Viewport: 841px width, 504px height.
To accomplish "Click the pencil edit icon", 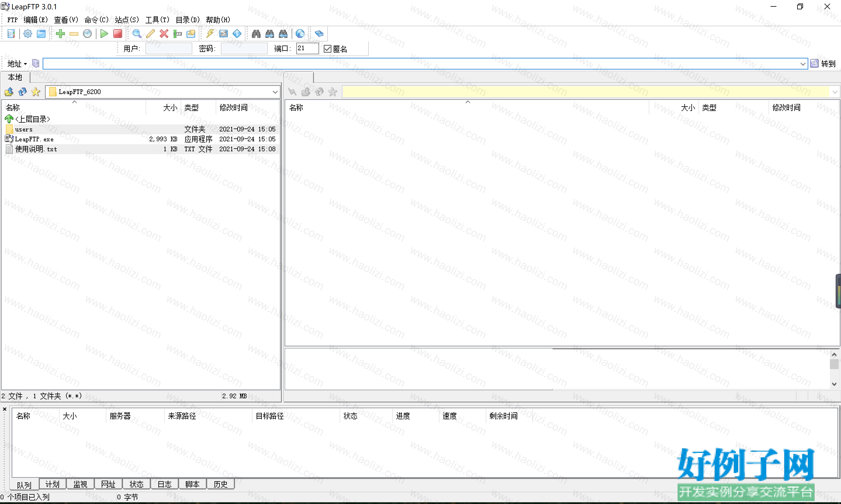I will click(150, 34).
